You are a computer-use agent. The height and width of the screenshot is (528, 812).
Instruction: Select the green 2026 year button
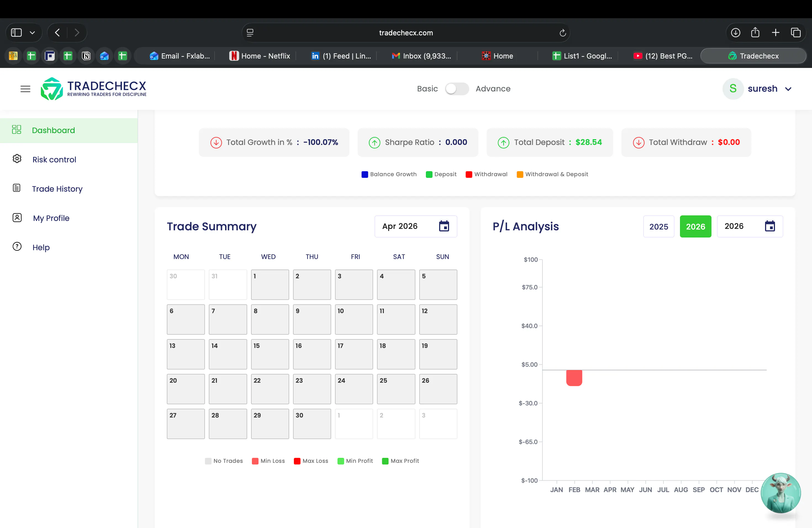pyautogui.click(x=695, y=226)
